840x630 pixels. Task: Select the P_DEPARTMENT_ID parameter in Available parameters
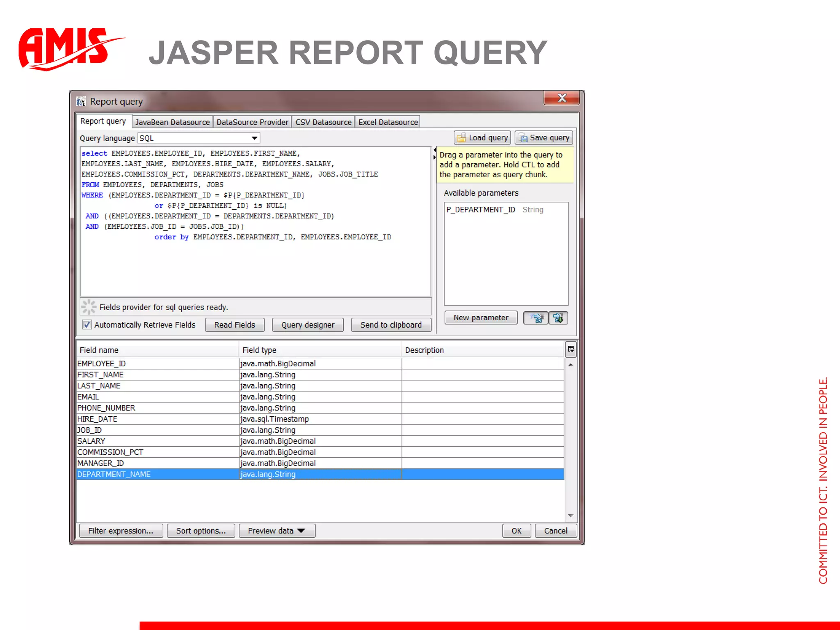506,210
